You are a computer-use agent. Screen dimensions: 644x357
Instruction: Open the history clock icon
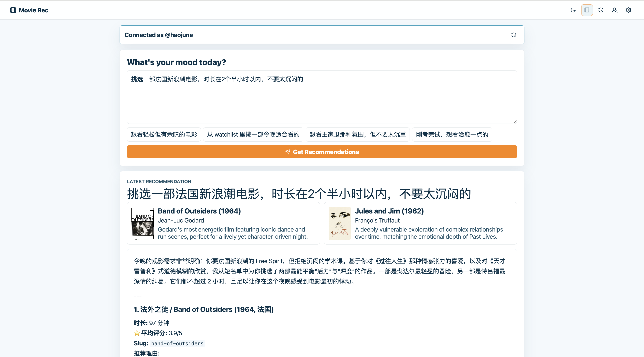coord(601,10)
